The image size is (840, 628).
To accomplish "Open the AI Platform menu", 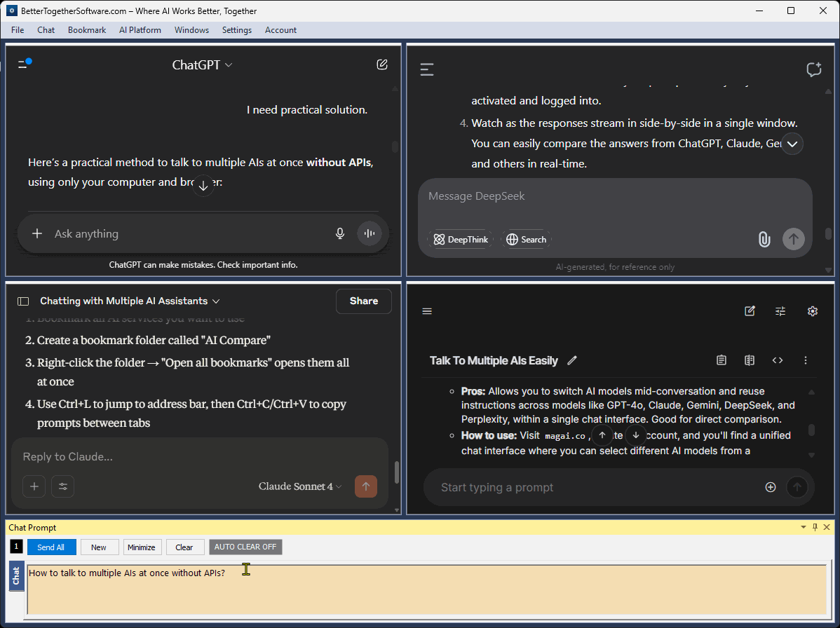I will (140, 30).
